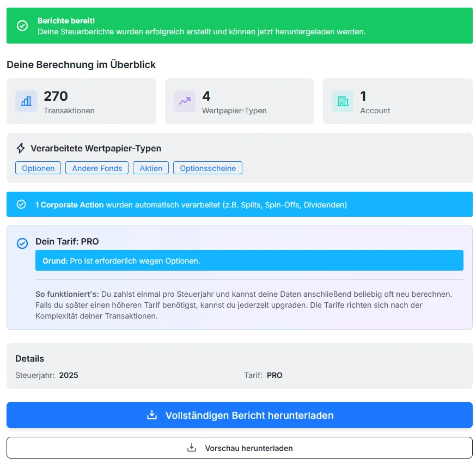Click the 'Account' card label
476x464 pixels.
pos(375,111)
